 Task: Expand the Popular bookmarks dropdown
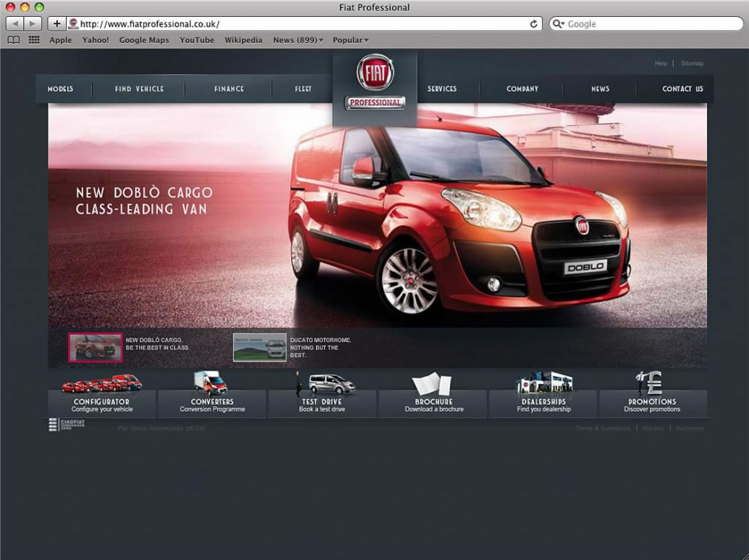tap(350, 40)
